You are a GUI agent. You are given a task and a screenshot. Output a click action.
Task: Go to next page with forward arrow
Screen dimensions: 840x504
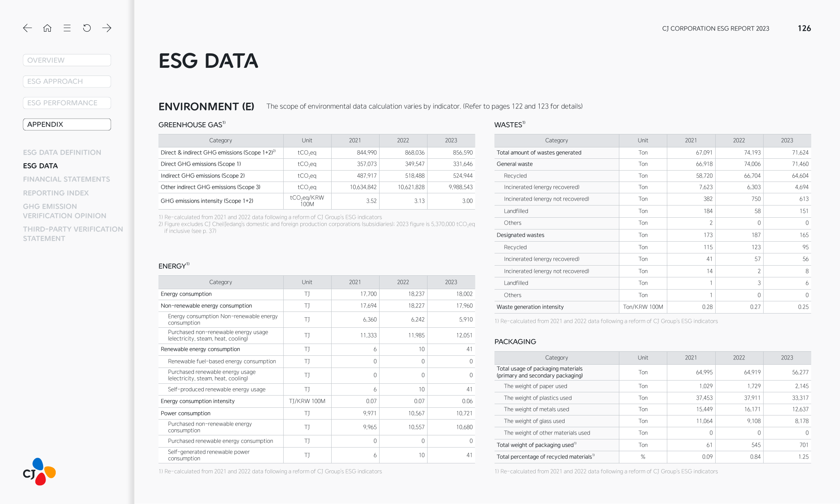(107, 28)
